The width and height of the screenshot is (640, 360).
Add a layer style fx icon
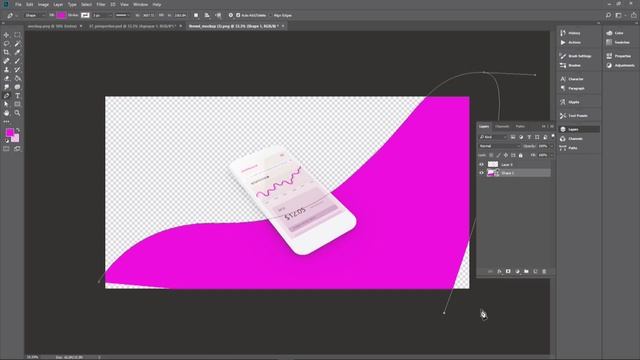point(499,271)
